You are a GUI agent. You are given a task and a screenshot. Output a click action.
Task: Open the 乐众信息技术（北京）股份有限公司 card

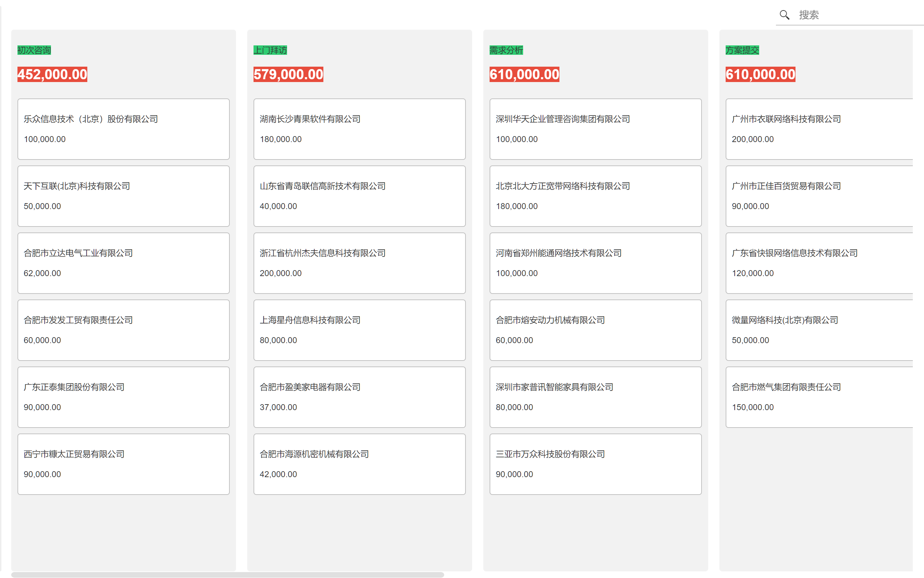[x=124, y=129]
